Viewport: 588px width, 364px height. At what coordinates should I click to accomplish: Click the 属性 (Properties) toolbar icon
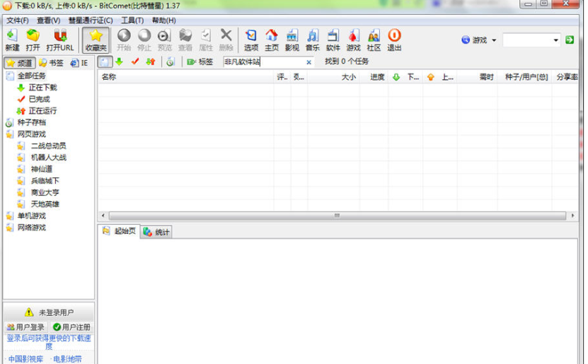point(205,40)
